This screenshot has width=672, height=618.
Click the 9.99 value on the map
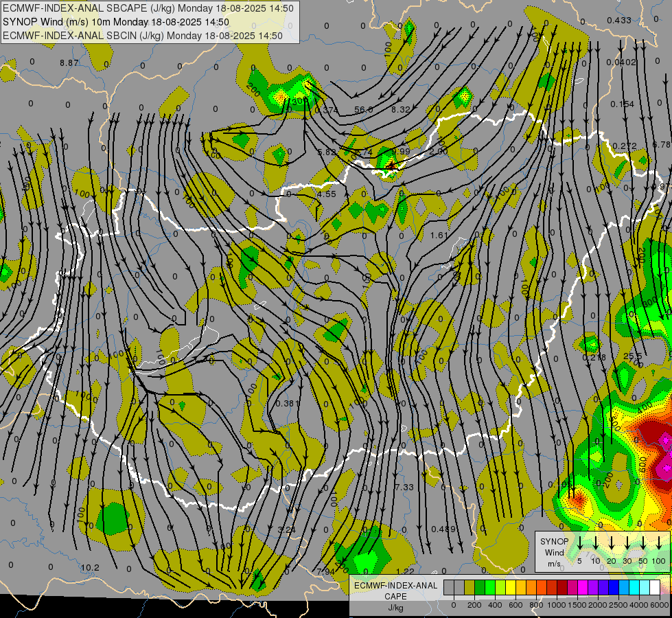401,151
